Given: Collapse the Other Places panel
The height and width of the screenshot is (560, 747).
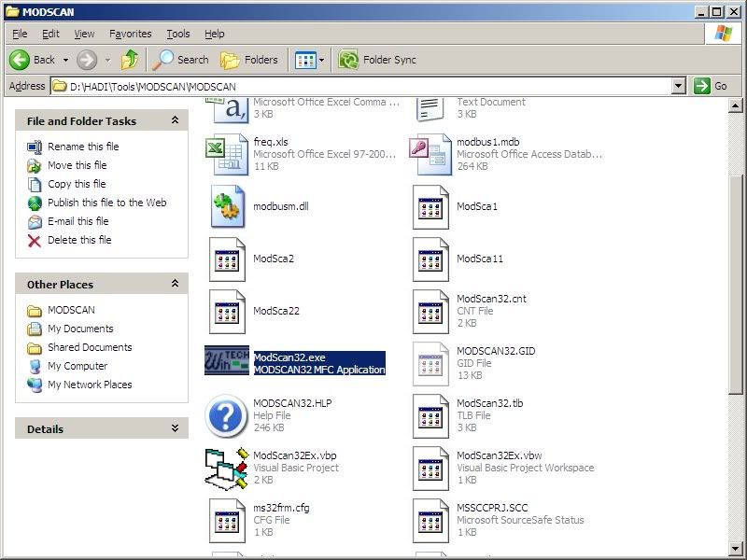Looking at the screenshot, I should tap(175, 284).
